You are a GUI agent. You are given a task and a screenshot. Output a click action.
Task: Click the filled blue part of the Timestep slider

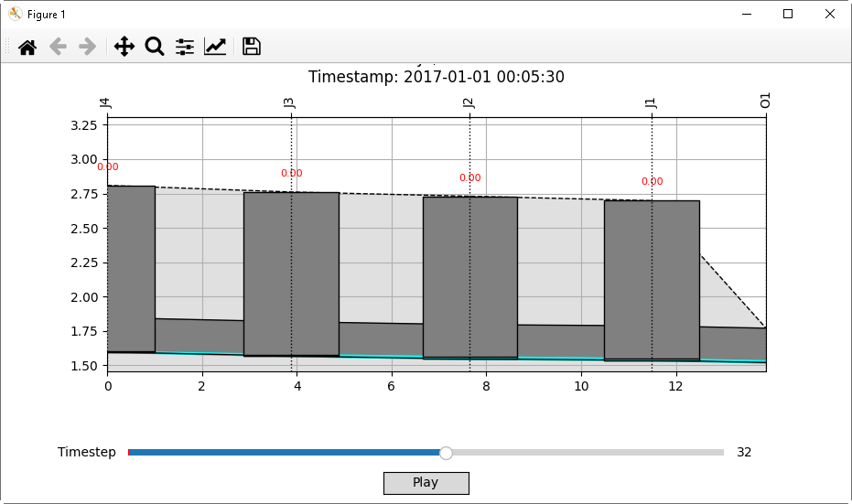pyautogui.click(x=284, y=453)
